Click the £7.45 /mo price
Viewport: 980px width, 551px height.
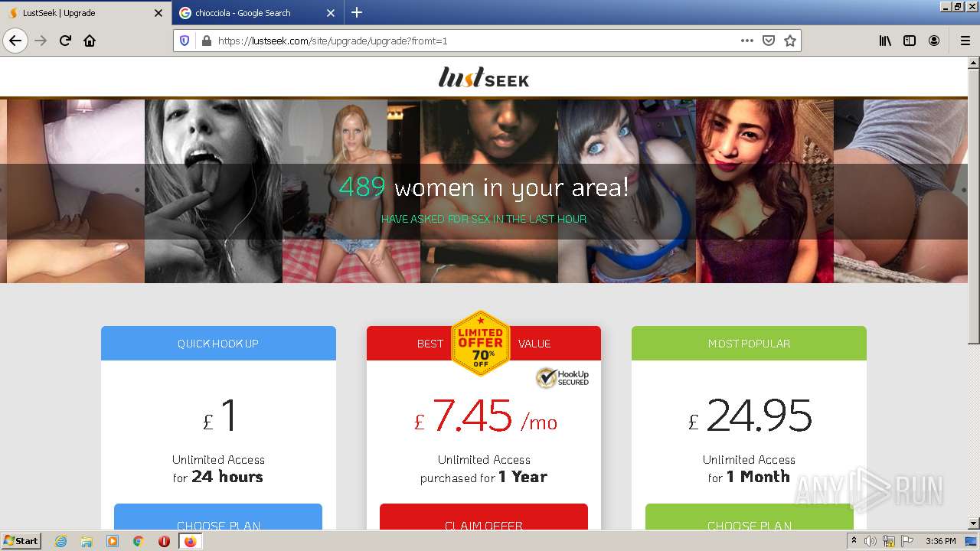[x=485, y=417]
